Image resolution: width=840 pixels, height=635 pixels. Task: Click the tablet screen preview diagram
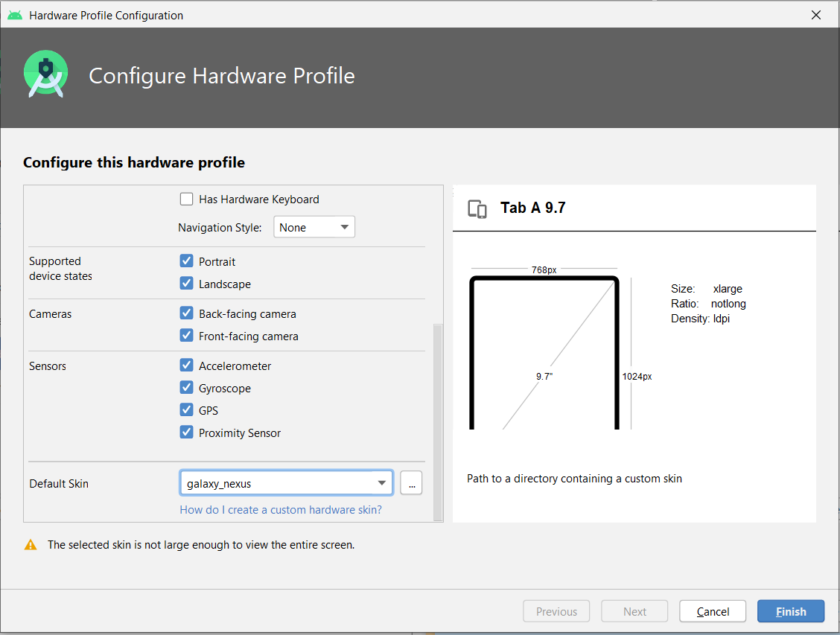click(544, 352)
